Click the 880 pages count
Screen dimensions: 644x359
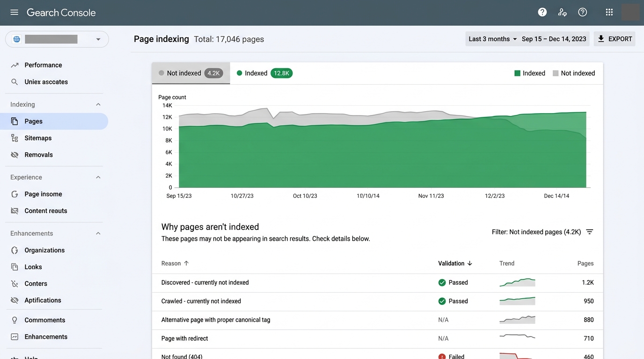(589, 320)
